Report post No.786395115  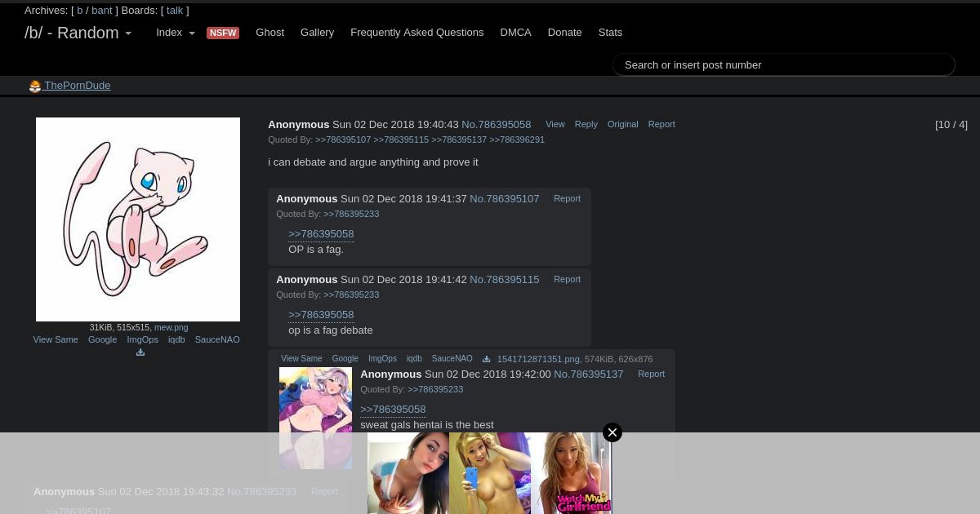tap(567, 279)
